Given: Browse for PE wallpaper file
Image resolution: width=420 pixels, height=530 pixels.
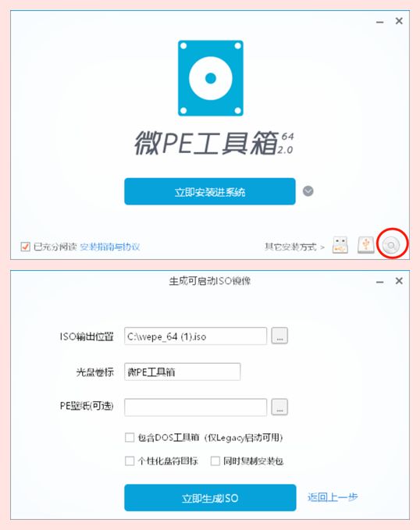Looking at the screenshot, I should pyautogui.click(x=279, y=407).
